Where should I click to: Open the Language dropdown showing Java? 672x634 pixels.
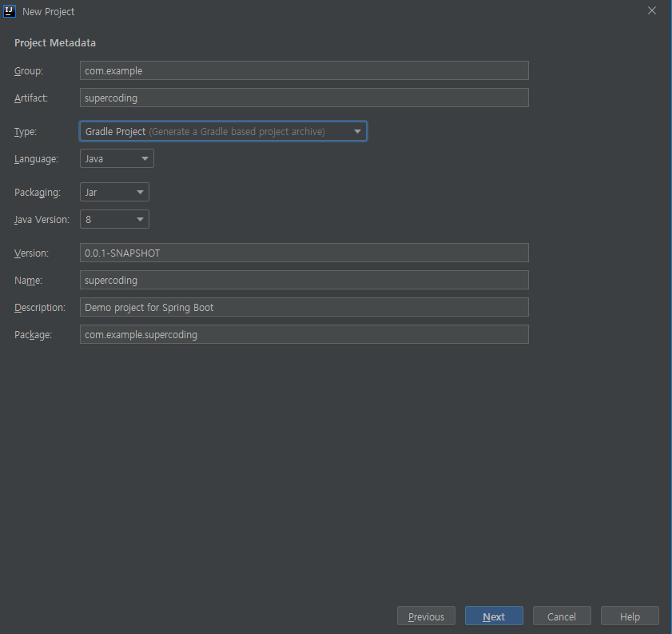(x=117, y=158)
